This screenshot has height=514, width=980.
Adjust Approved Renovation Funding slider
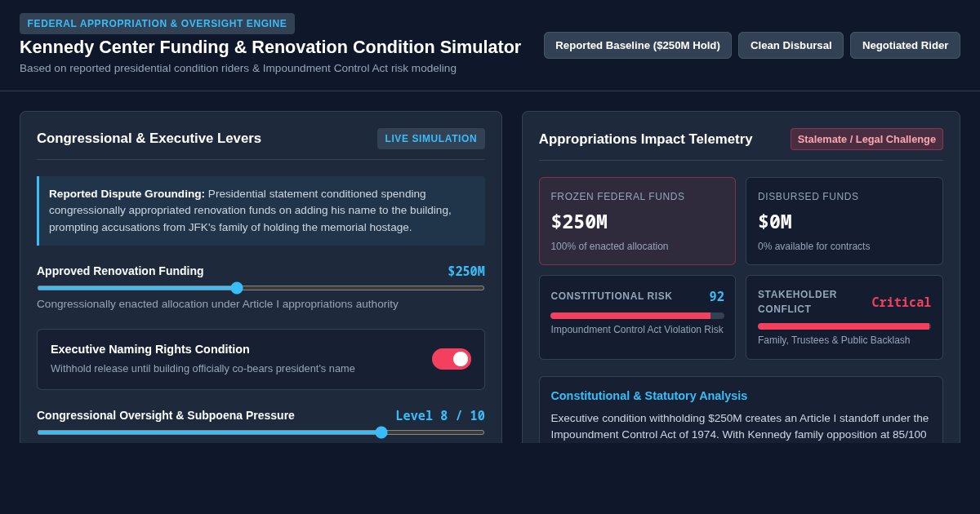(x=261, y=288)
